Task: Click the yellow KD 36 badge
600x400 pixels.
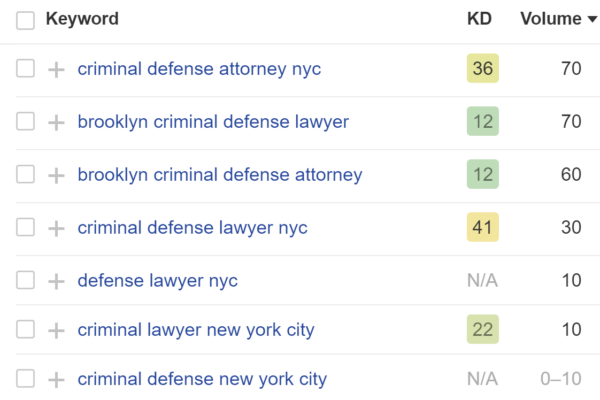Action: (482, 70)
